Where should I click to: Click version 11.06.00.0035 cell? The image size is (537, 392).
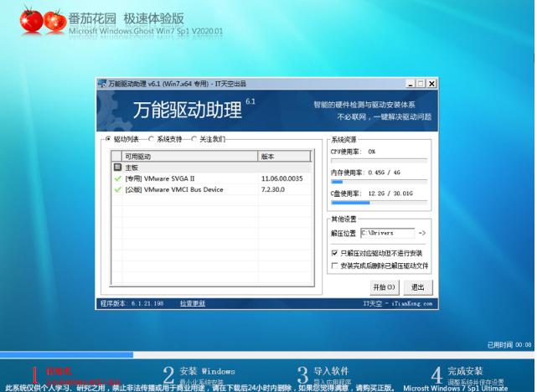click(x=281, y=178)
